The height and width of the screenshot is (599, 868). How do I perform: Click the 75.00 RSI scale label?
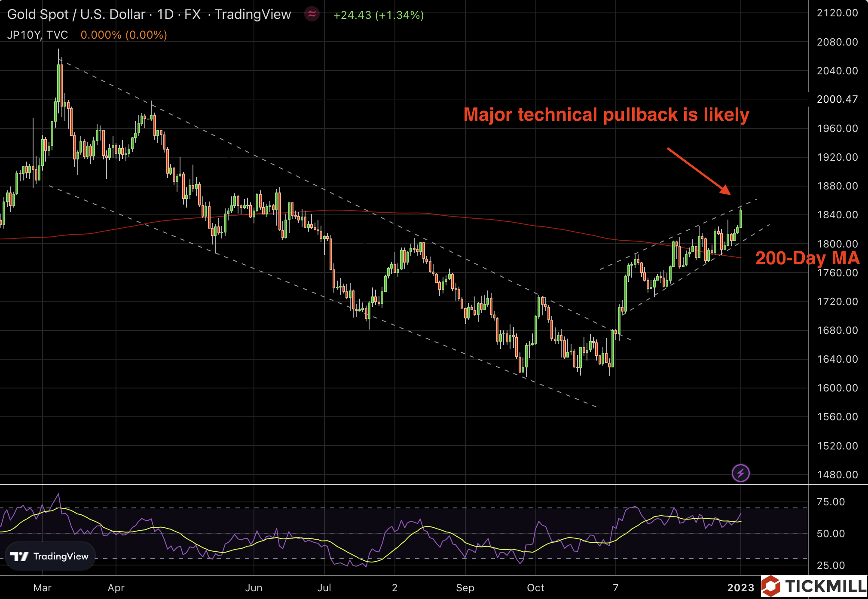tap(831, 502)
